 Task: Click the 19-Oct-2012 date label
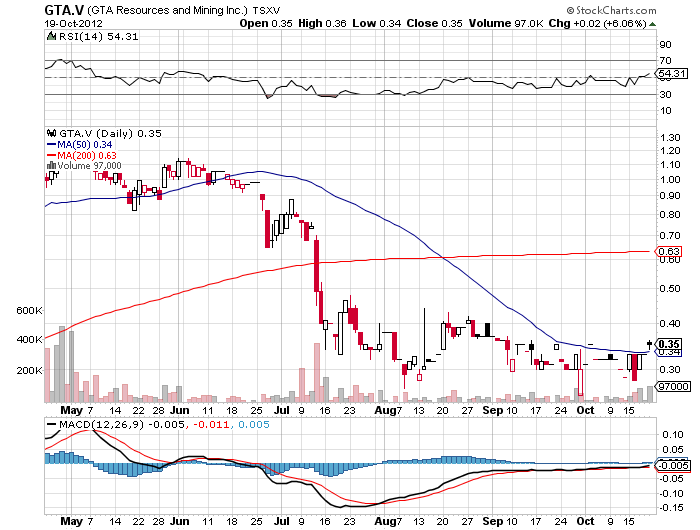tap(74, 23)
